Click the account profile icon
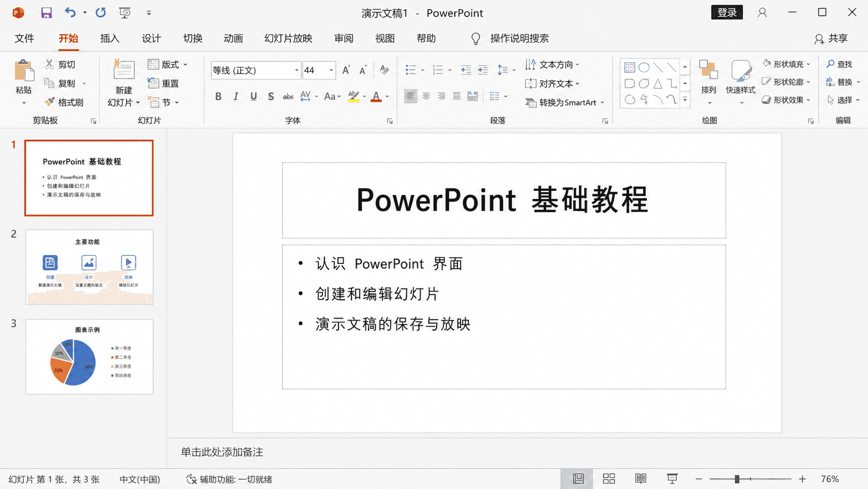868x489 pixels. (762, 12)
